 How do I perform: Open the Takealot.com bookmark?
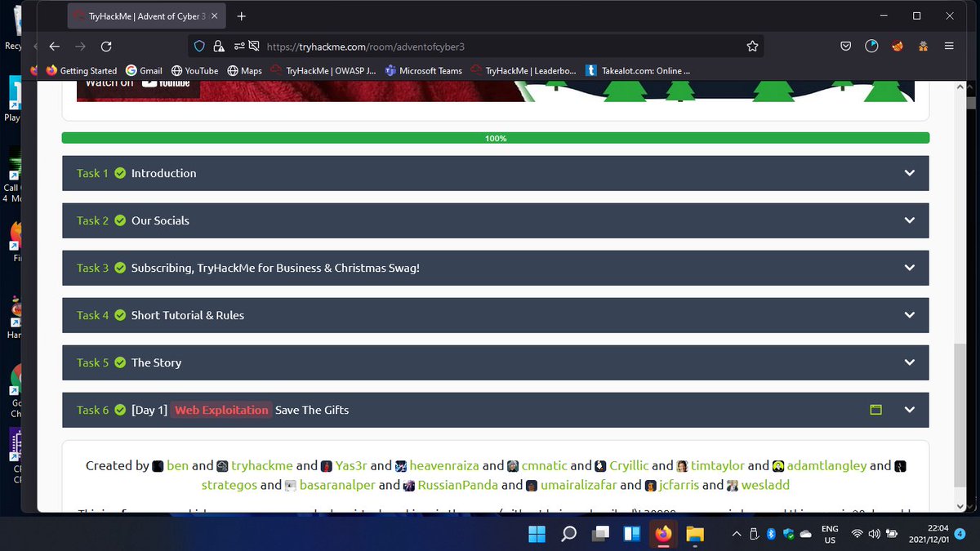pyautogui.click(x=638, y=71)
